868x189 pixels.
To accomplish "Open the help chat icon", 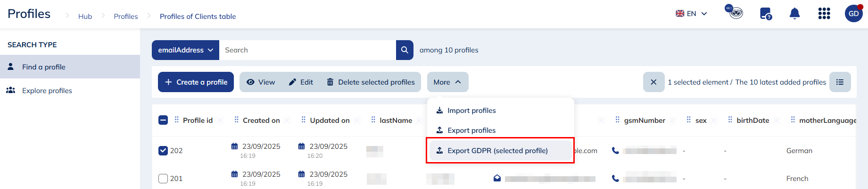I will (766, 14).
